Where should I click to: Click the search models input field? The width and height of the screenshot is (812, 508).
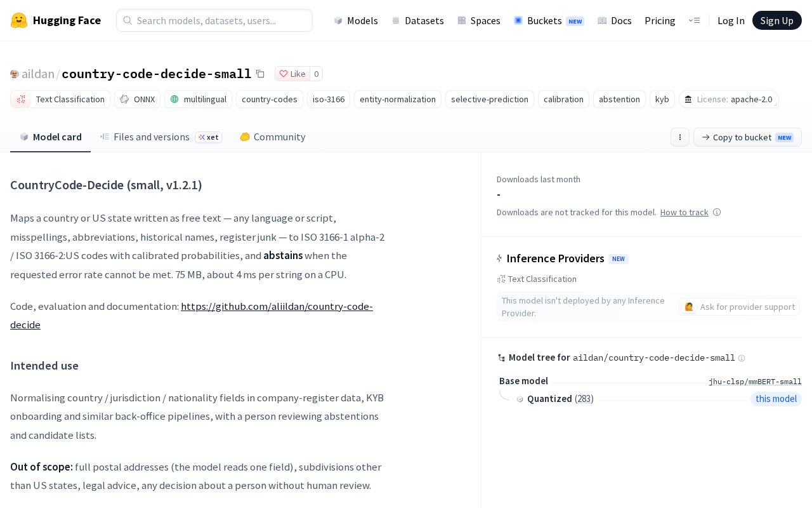(x=214, y=20)
